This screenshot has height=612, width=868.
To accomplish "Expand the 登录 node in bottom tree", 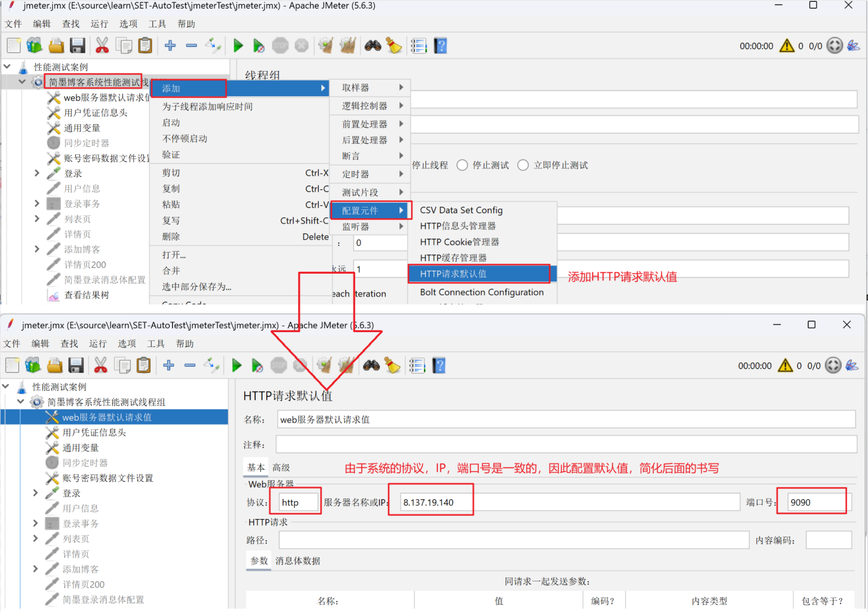I will point(35,493).
